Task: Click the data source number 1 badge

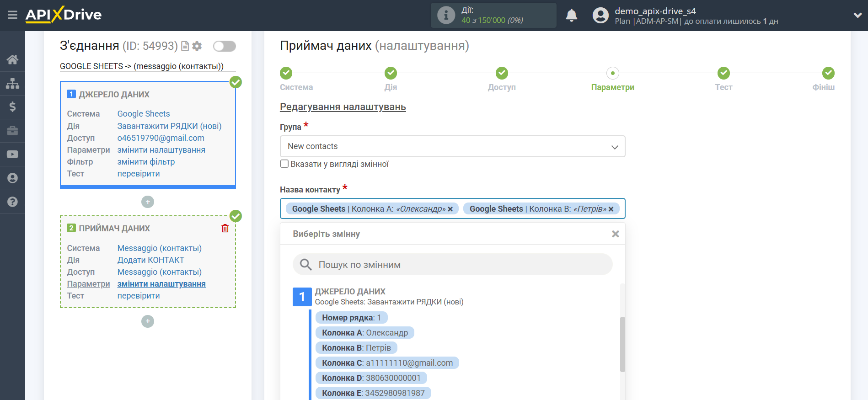Action: [x=302, y=297]
